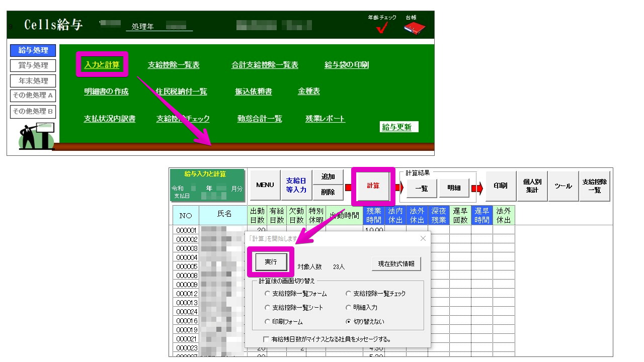
Task: Click the red 計算 button
Action: [x=373, y=186]
